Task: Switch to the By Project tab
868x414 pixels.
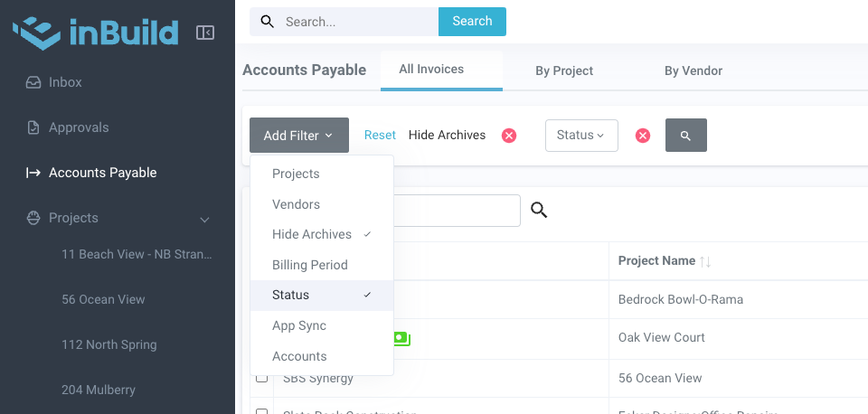Action: pyautogui.click(x=564, y=71)
